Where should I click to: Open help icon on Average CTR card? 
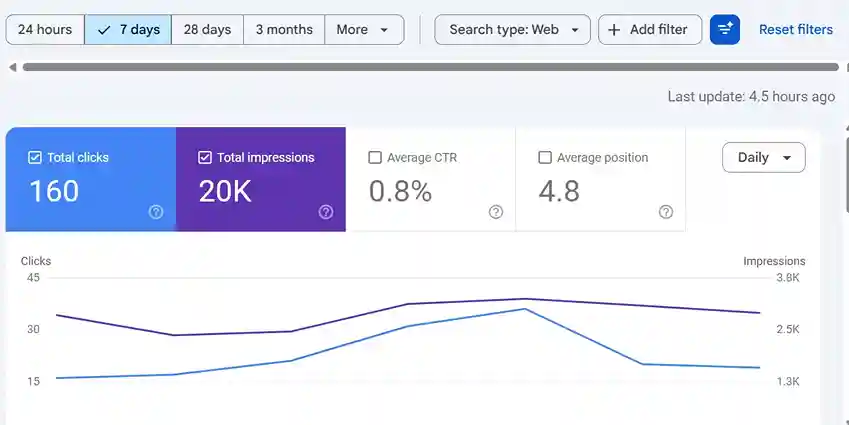pos(496,212)
